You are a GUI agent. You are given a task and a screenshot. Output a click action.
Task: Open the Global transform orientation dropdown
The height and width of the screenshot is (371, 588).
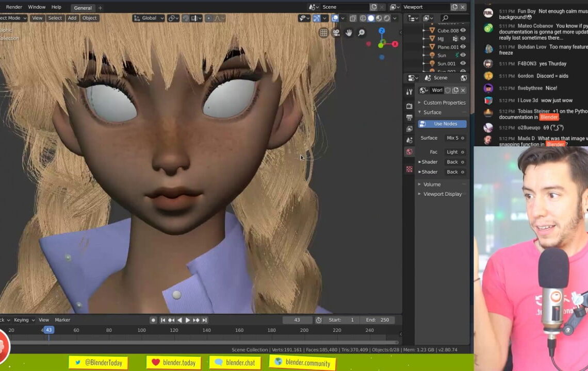pos(148,18)
